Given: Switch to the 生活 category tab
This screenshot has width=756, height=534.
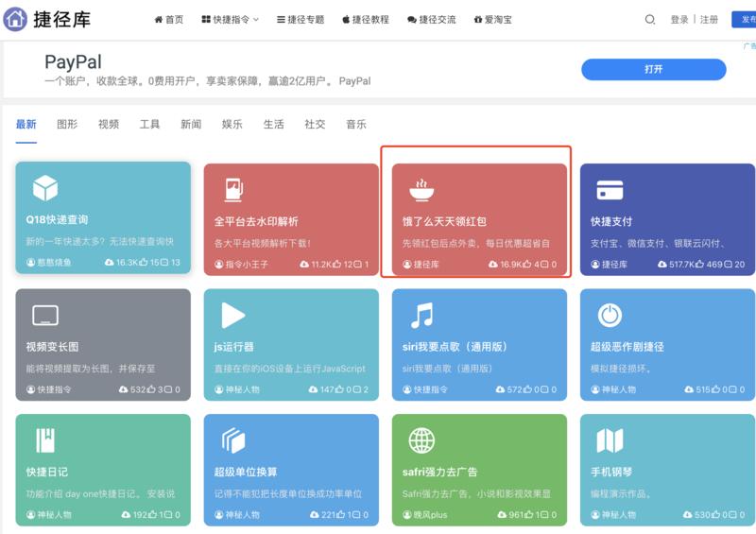Looking at the screenshot, I should [273, 125].
